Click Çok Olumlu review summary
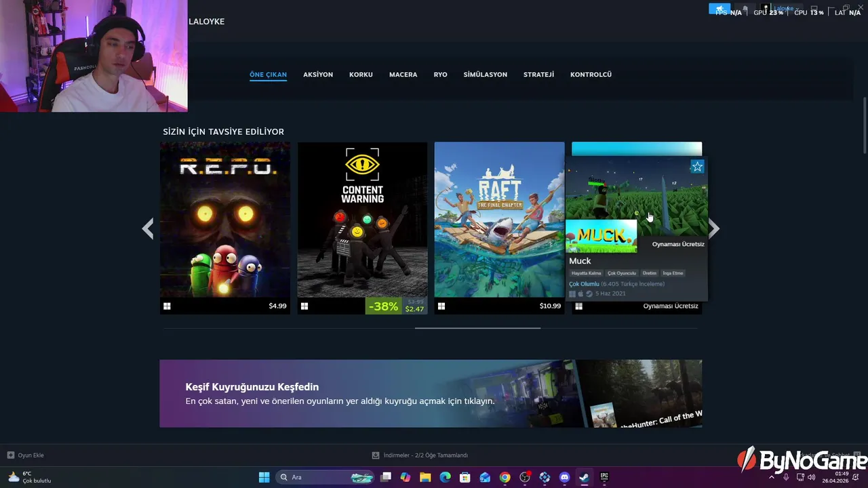 click(x=584, y=284)
